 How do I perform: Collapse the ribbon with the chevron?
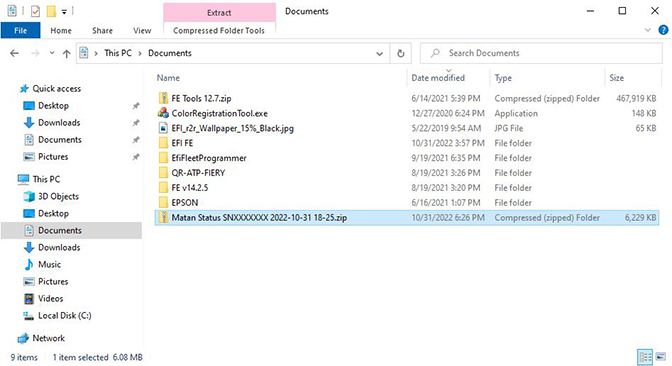pos(648,30)
